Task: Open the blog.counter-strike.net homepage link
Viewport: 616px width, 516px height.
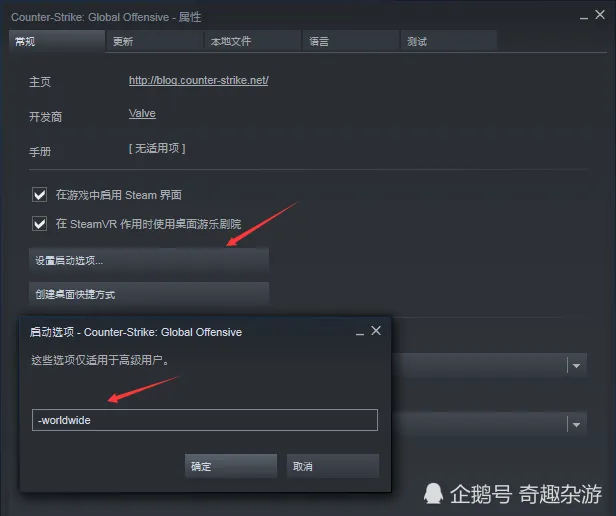Action: 199,81
